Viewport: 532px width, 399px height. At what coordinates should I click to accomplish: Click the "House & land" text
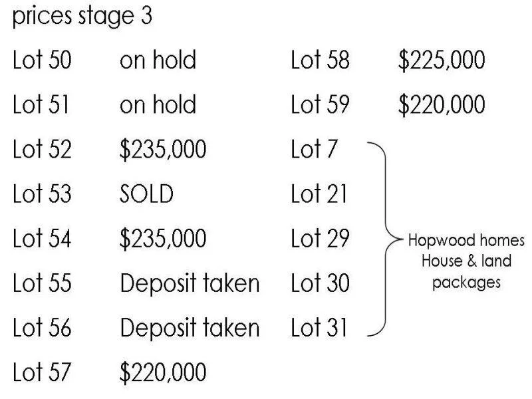coord(466,261)
